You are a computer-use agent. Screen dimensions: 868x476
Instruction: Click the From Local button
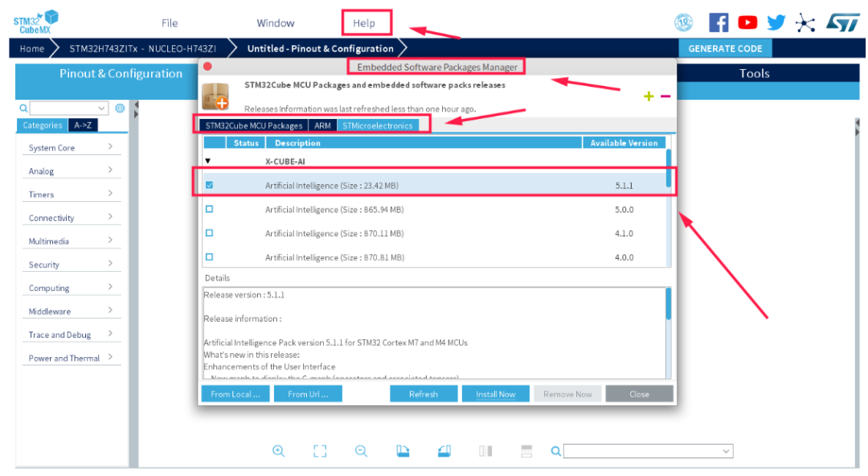pyautogui.click(x=235, y=394)
